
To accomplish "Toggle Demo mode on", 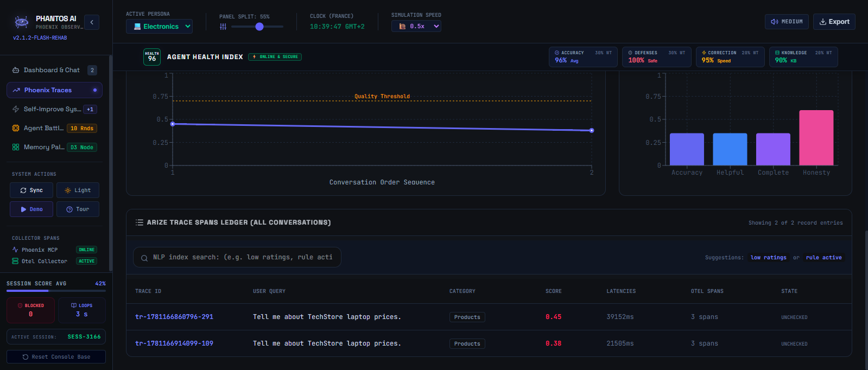I will 31,209.
